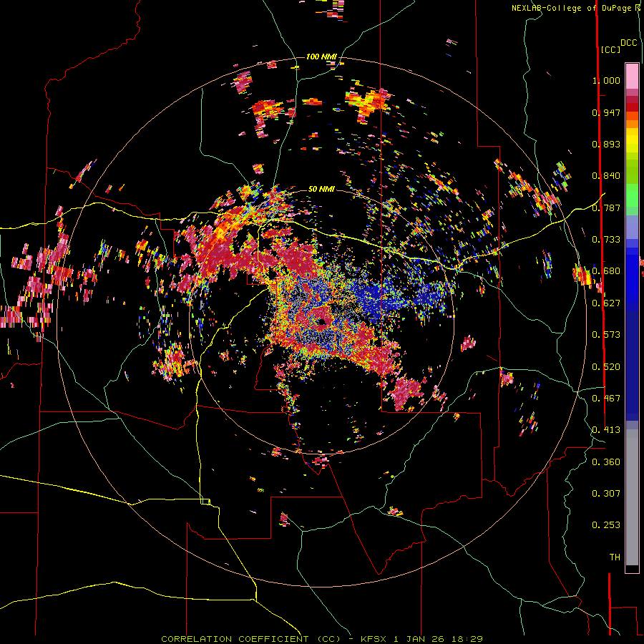Click the 1.000 scale value
Viewport: 644px width, 644px height.
[606, 80]
